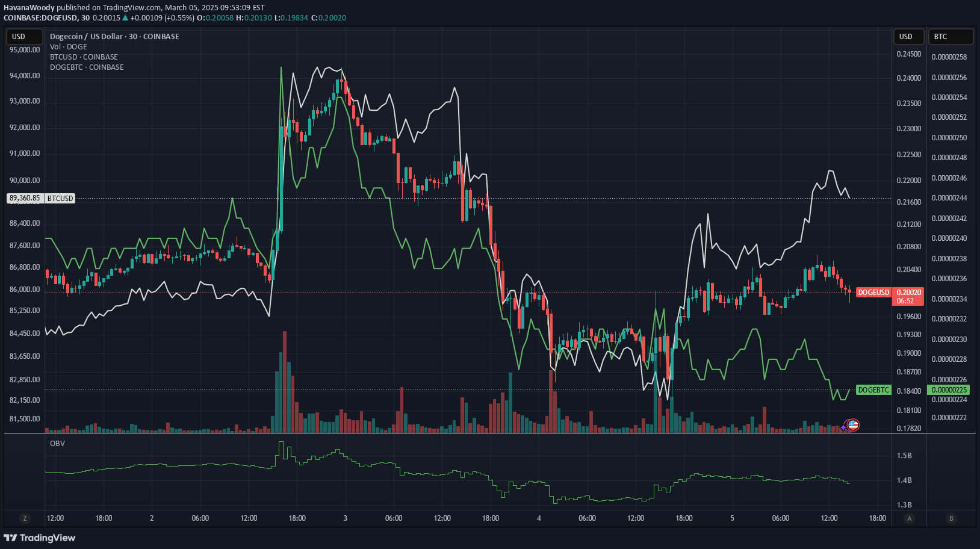
Task: Click the 95,000.00 left axis label
Action: (25, 50)
